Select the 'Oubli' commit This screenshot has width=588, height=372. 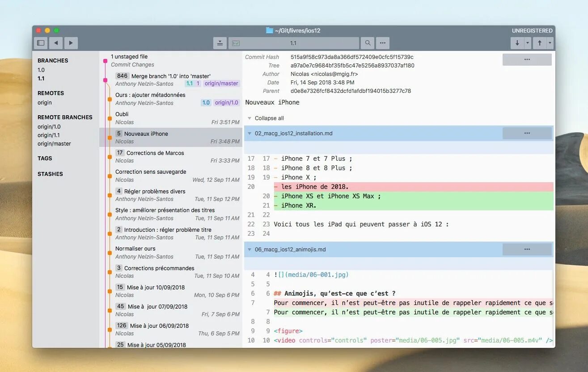click(x=171, y=118)
